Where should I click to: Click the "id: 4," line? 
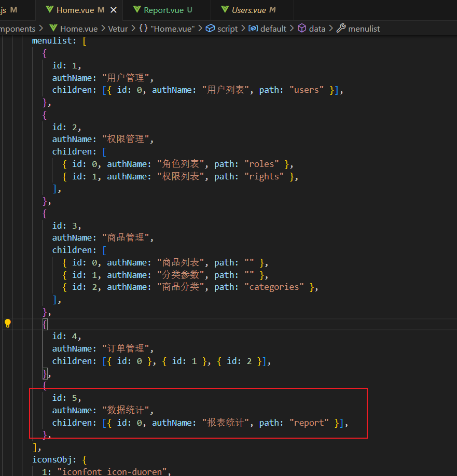66,336
